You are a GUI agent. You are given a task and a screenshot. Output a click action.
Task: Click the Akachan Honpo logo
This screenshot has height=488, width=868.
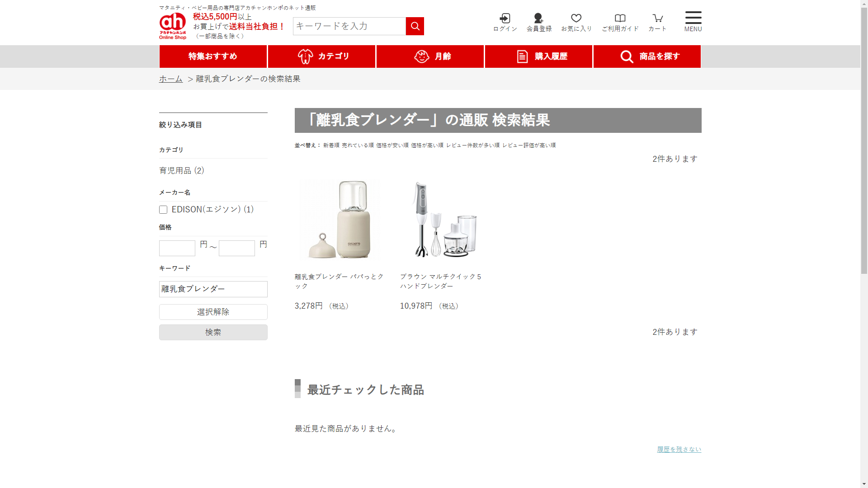click(x=173, y=26)
